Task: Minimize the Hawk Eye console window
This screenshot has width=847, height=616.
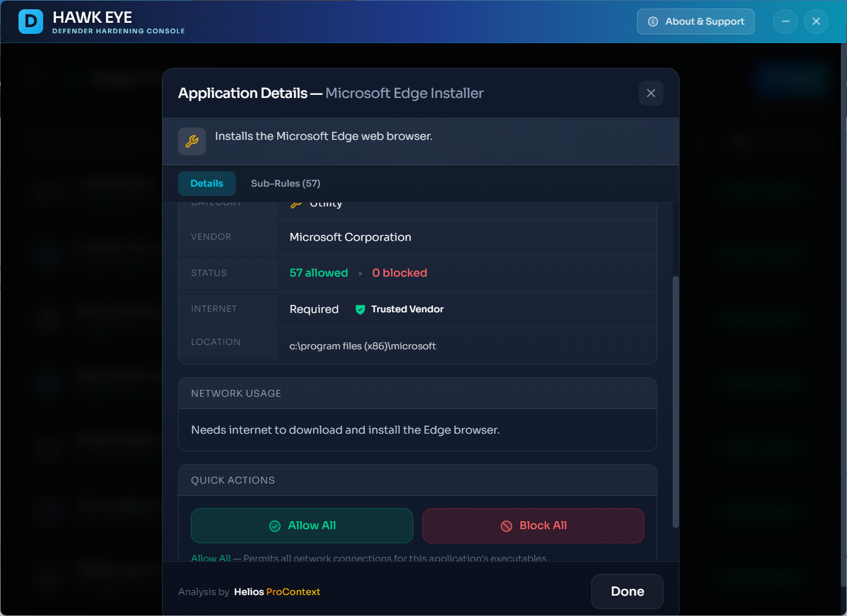Action: click(785, 22)
